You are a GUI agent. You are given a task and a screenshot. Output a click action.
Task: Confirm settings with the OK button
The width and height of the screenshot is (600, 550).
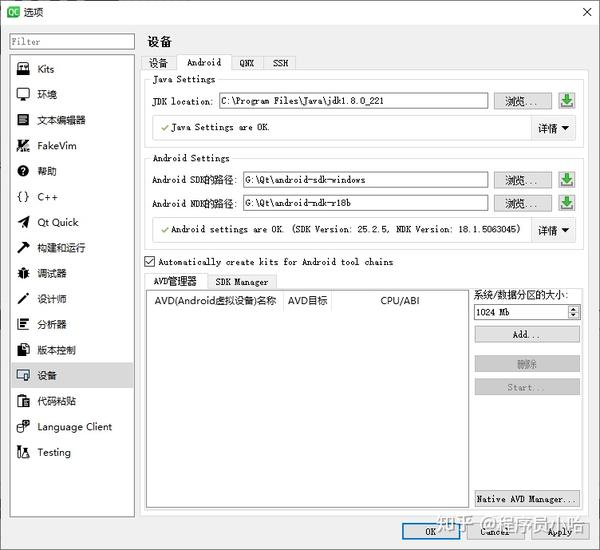(431, 531)
